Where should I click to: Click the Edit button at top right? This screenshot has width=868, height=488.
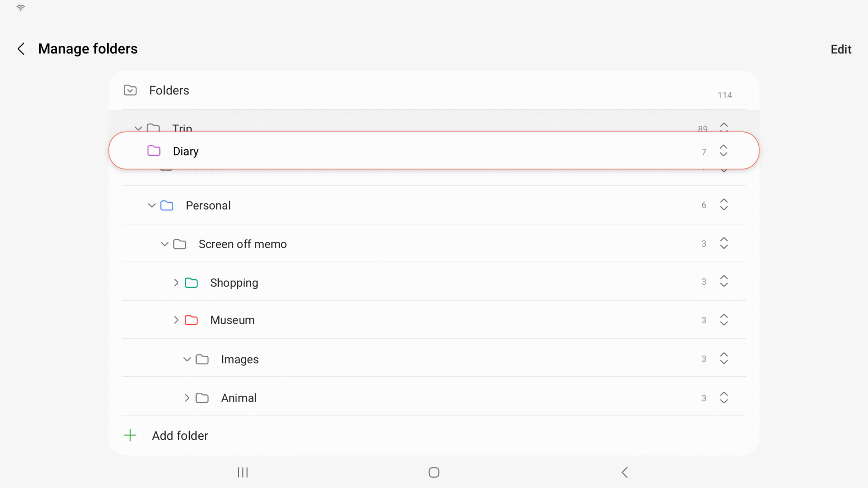point(841,49)
